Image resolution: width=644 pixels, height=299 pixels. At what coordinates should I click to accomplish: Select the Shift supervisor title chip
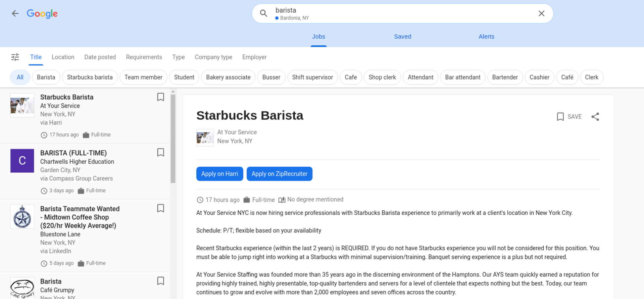tap(312, 77)
